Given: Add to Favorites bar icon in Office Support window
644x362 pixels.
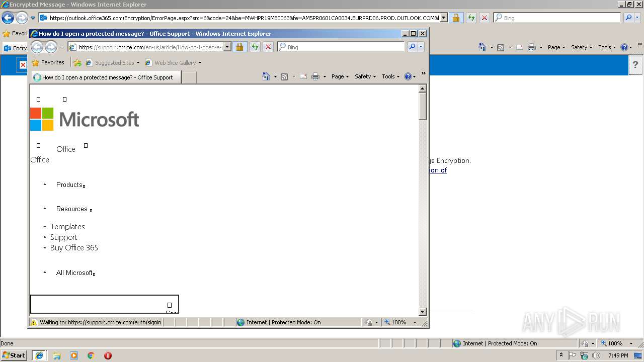Looking at the screenshot, I should pyautogui.click(x=77, y=63).
